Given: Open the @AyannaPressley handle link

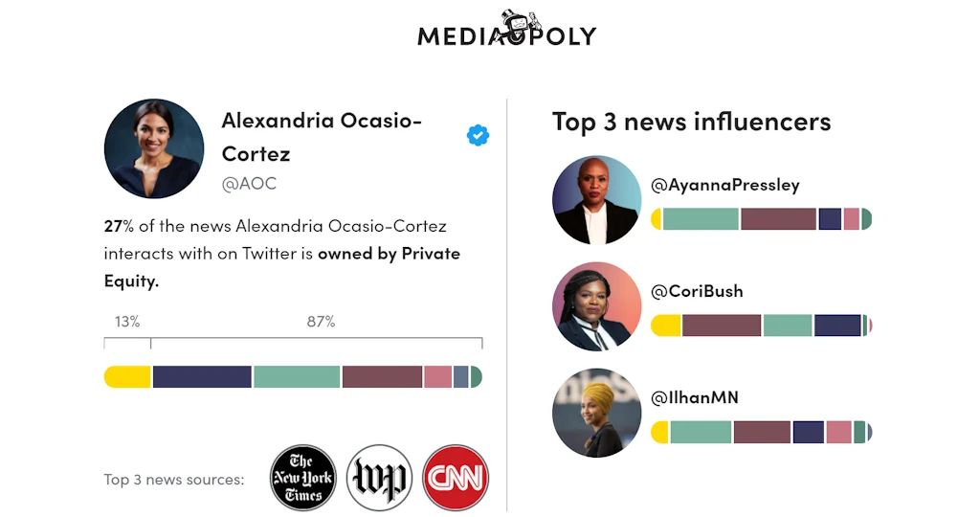Looking at the screenshot, I should pos(724,185).
